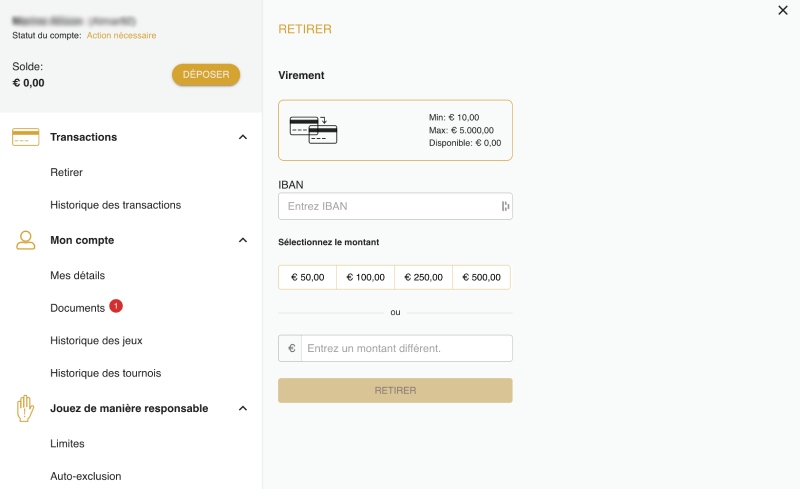Select the € 50,00 amount option
The image size is (800, 489).
pos(308,277)
